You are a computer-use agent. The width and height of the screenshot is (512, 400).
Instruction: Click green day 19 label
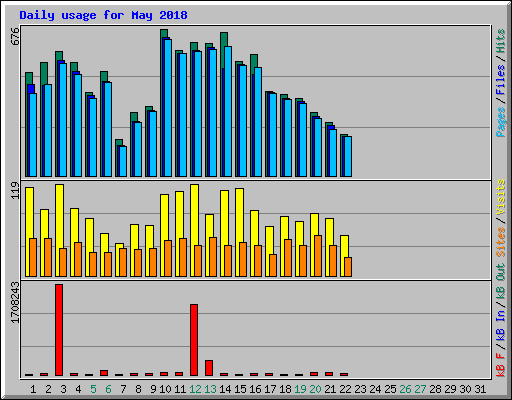click(x=300, y=389)
